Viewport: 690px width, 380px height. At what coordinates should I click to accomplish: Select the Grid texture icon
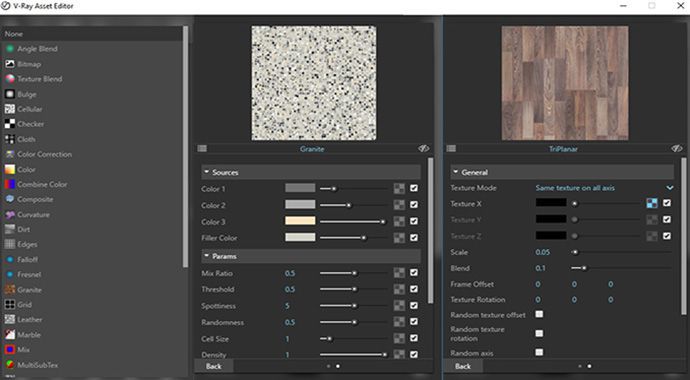click(x=10, y=304)
